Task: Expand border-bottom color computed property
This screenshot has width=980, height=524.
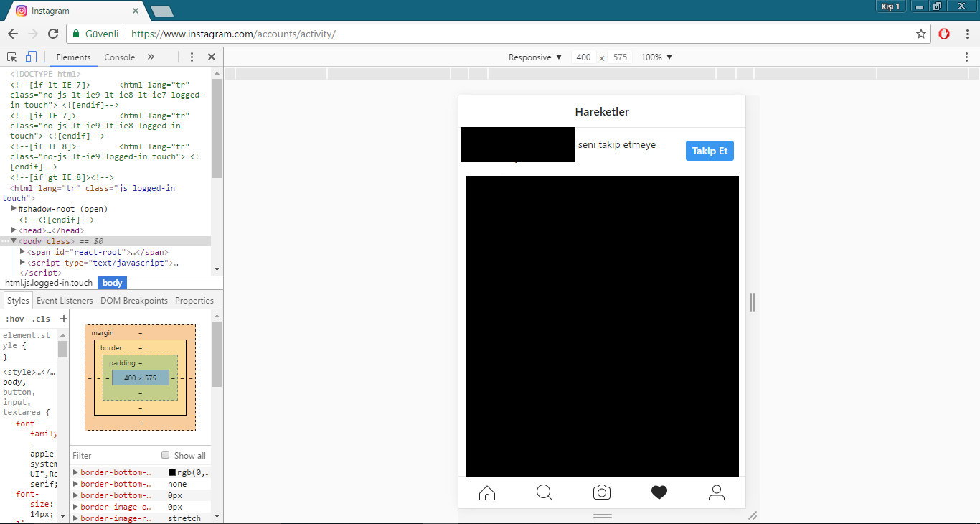Action: tap(76, 472)
